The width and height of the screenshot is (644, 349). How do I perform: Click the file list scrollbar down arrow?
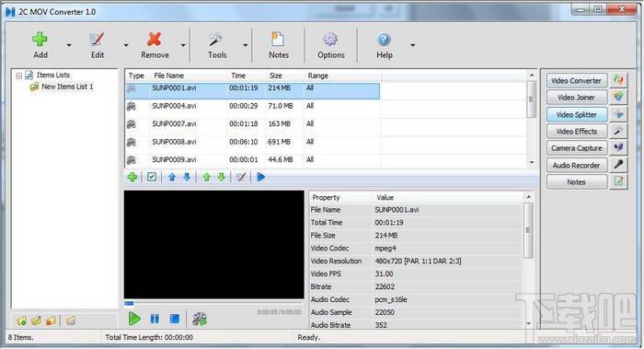tap(532, 163)
